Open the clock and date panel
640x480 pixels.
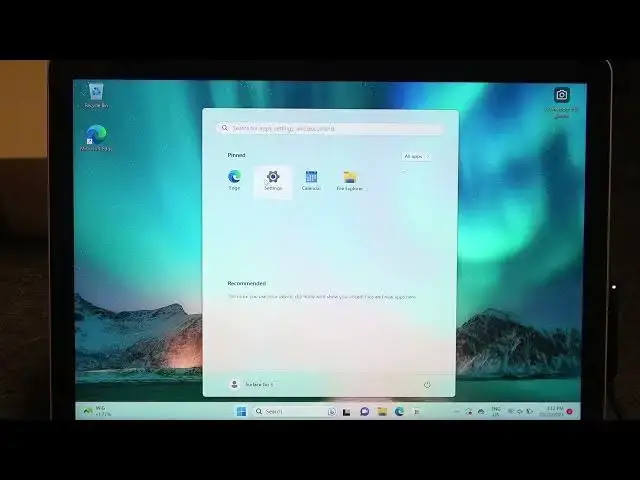pos(552,411)
